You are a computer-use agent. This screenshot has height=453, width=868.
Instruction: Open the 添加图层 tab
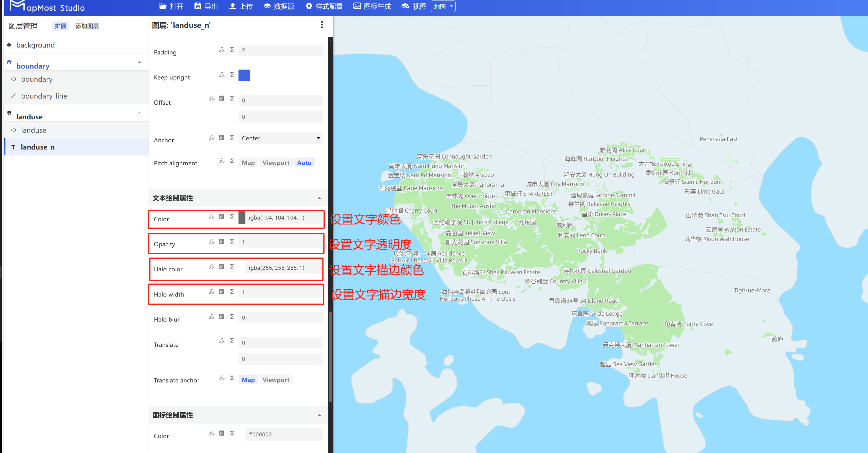click(x=87, y=26)
